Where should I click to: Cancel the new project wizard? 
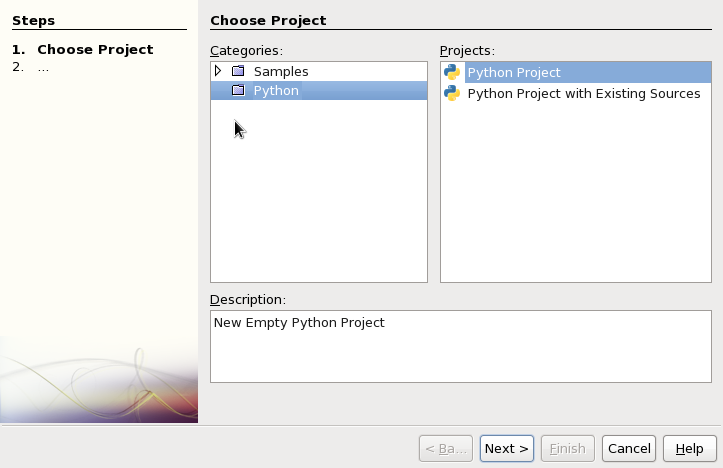tap(629, 449)
